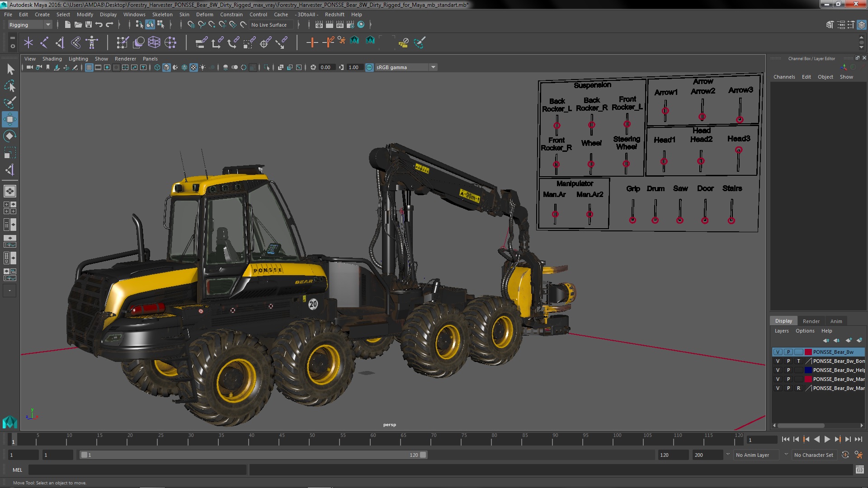
Task: Click the Layer Editor horizontal scrollbar
Action: 801,425
